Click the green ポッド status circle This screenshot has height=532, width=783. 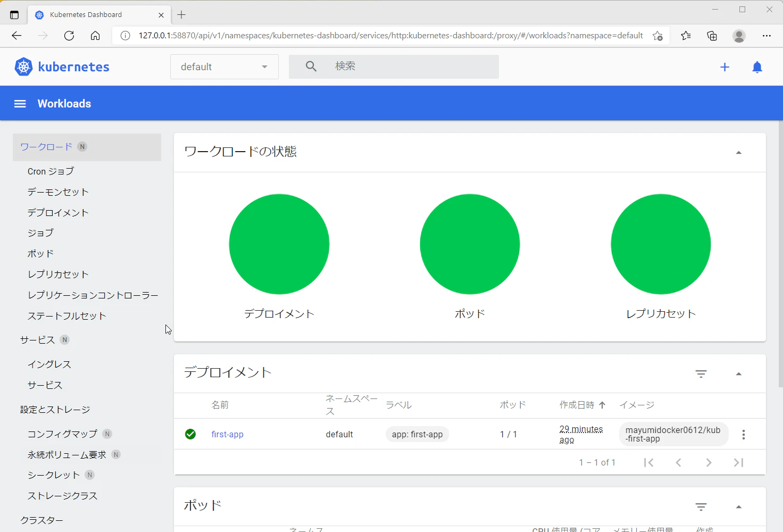[470, 244]
